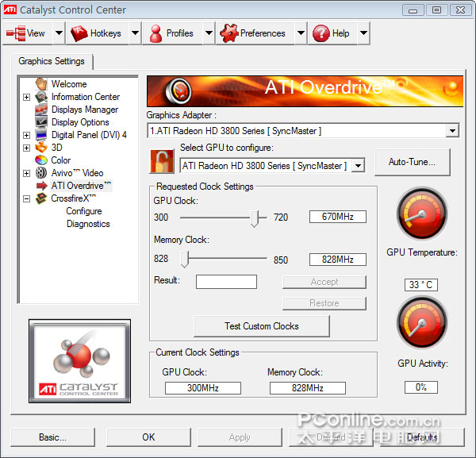Open the Hotkeys dropdown arrow
This screenshot has width=476, height=458.
click(135, 33)
